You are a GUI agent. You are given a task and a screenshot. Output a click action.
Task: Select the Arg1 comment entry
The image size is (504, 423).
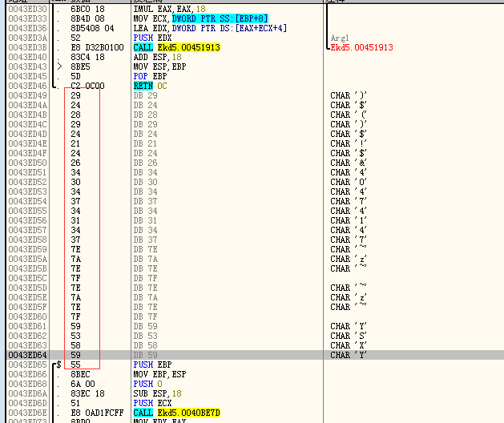point(341,38)
